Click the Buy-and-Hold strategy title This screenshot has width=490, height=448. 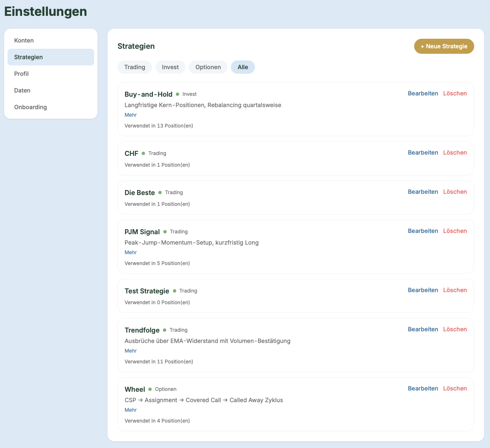pos(148,94)
